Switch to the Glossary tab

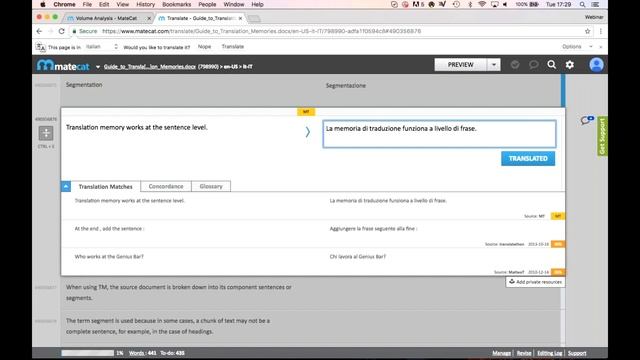(211, 186)
